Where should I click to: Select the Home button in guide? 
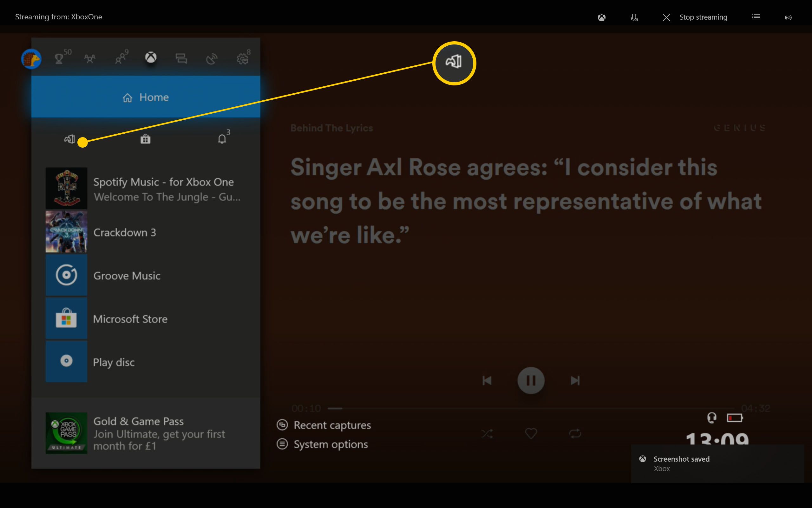tap(146, 97)
